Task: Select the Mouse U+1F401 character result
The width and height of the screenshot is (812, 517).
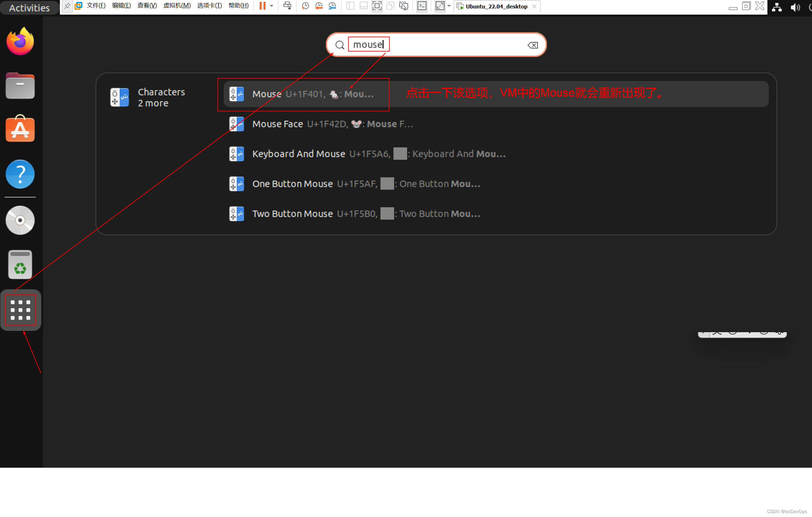Action: [313, 94]
